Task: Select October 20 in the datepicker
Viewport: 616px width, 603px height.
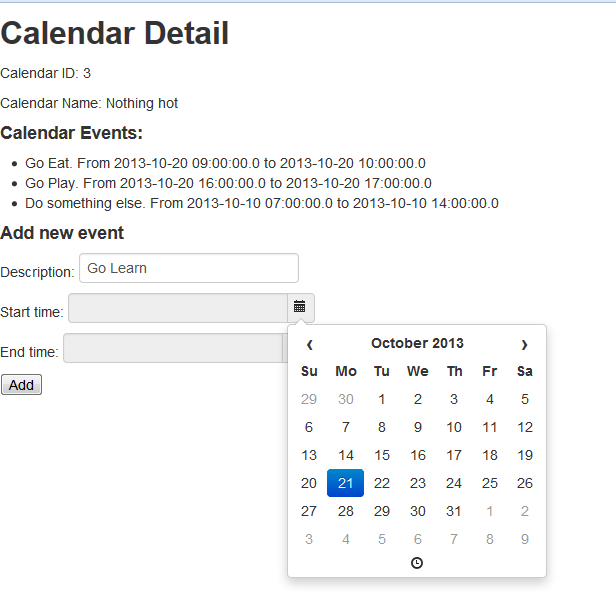Action: [x=309, y=483]
